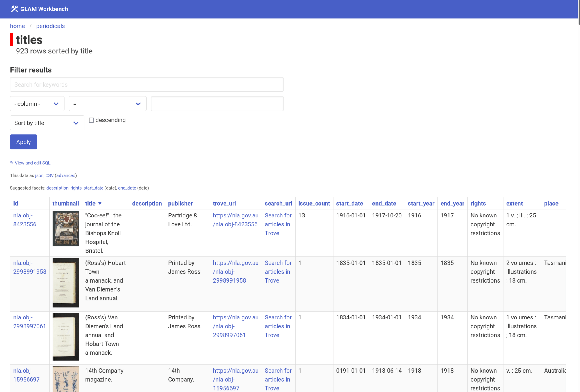Click the pencil icon beside View and edit SQL
Image resolution: width=580 pixels, height=392 pixels.
pyautogui.click(x=12, y=163)
